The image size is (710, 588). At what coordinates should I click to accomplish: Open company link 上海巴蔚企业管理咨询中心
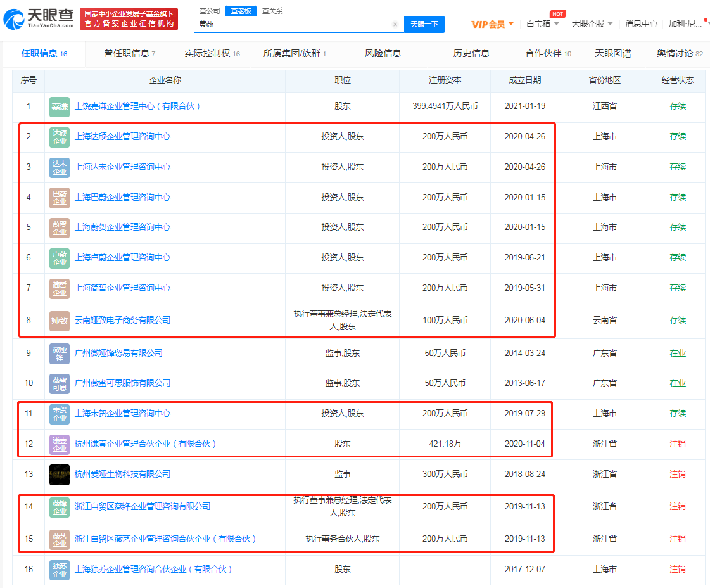[x=122, y=198]
